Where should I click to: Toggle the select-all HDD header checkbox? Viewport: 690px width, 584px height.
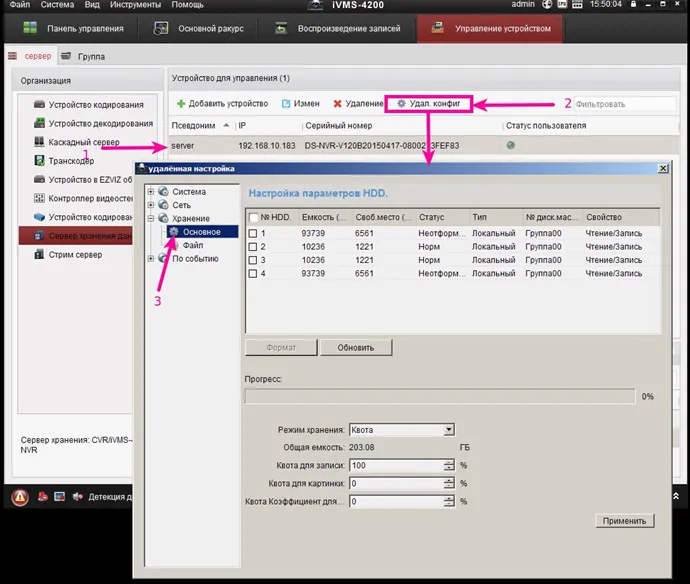pyautogui.click(x=253, y=216)
